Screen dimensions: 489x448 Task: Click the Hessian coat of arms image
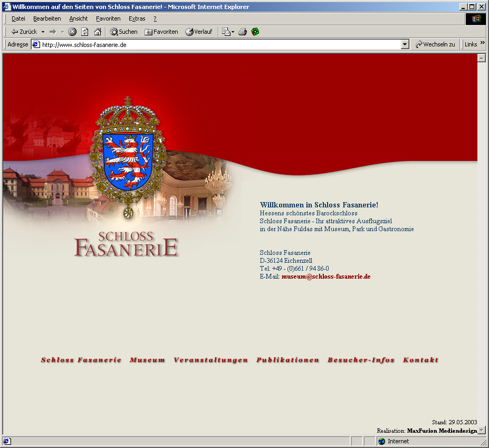tap(128, 158)
